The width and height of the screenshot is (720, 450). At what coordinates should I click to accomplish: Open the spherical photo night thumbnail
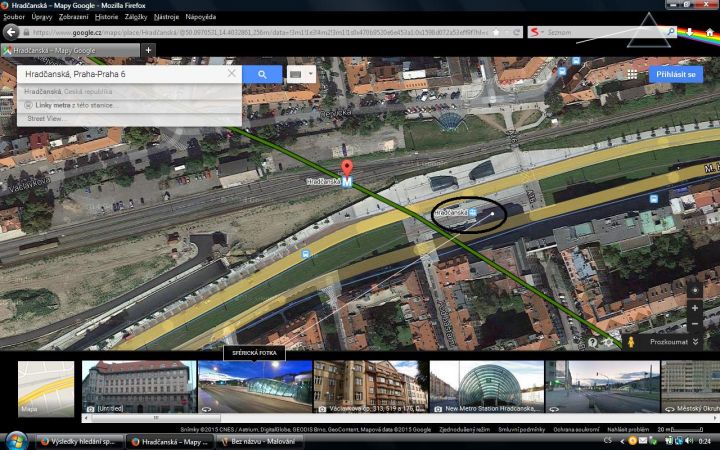tap(255, 387)
